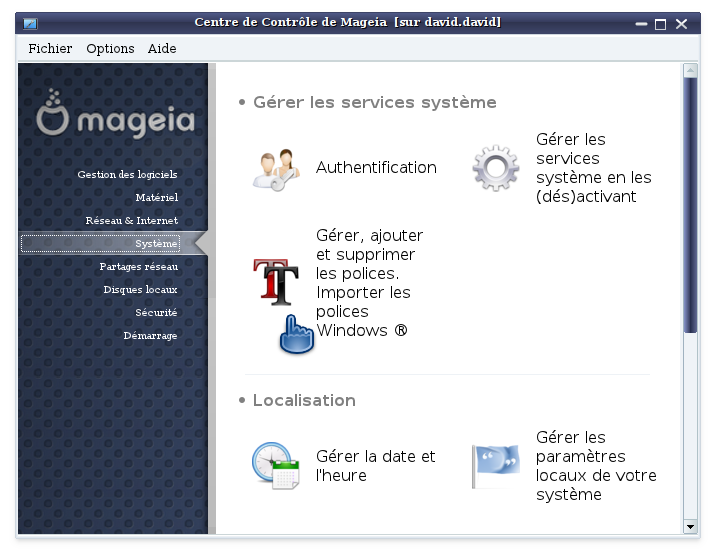
Task: Click the scrollbar down arrow
Action: [x=690, y=527]
